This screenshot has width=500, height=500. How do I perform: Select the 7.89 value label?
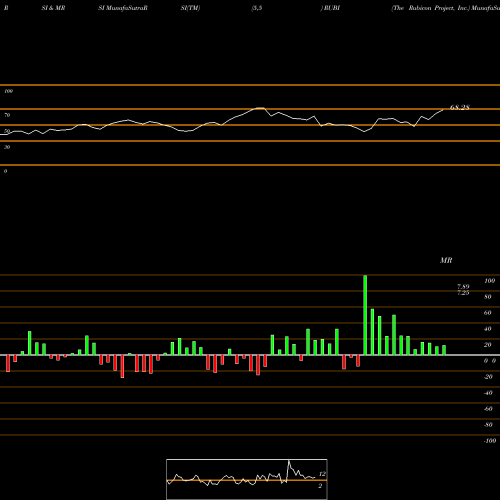[463, 286]
